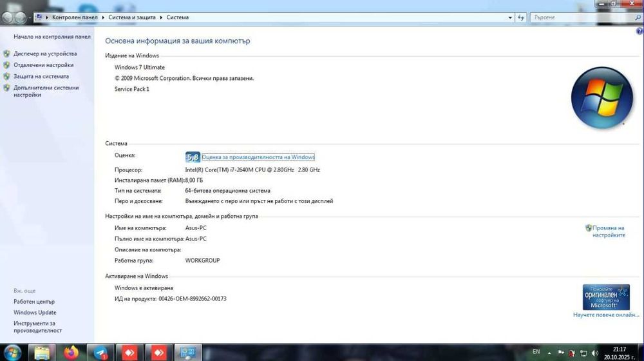Viewport: 644px width, 361px height.
Task: Open the address bar history dropdown
Action: pos(510,17)
